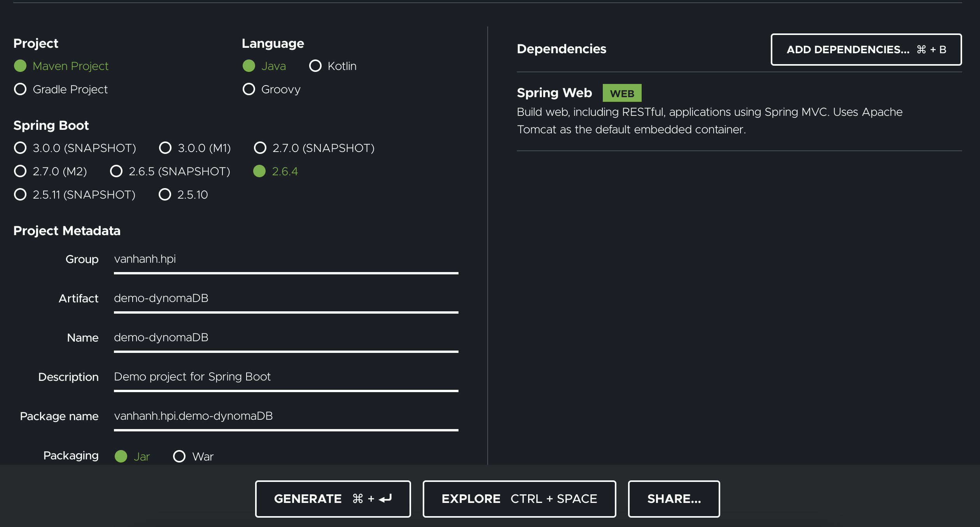Open the Add Dependencies dialog
The height and width of the screenshot is (527, 980).
866,49
